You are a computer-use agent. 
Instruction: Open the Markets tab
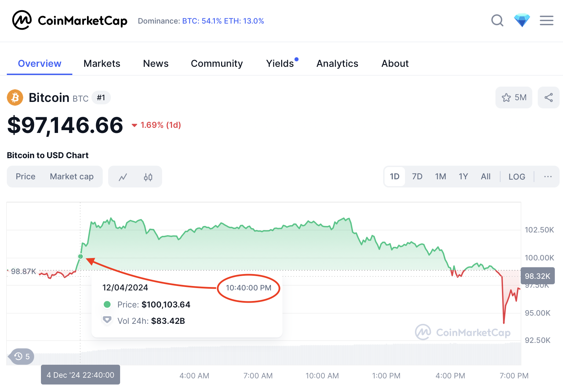pos(102,64)
